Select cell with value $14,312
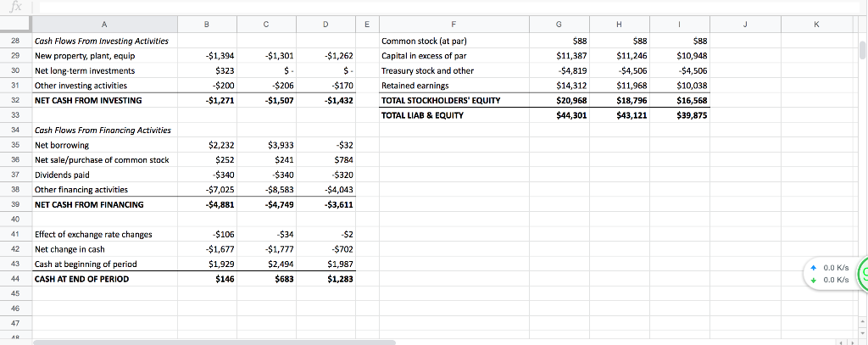This screenshot has width=868, height=345. pyautogui.click(x=559, y=86)
